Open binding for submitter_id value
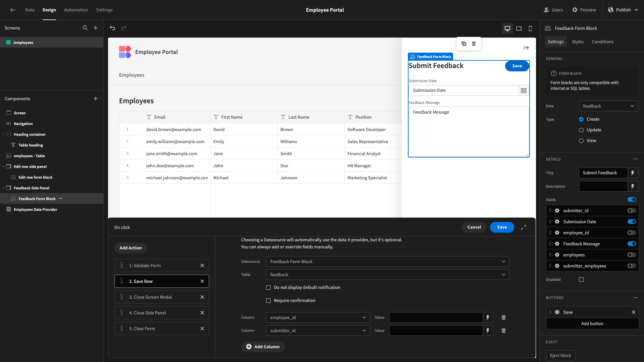Screen dimensions: 644x362 click(488, 330)
